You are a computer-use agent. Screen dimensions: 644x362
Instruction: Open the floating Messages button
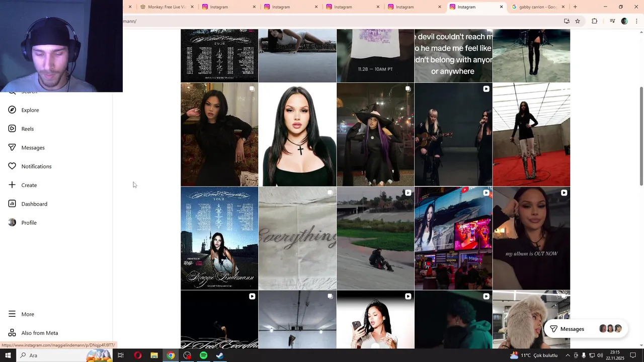point(586,329)
